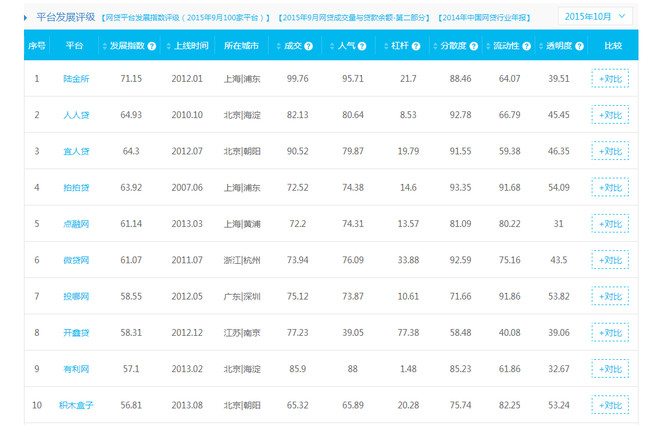Open platform link 开鑫贷
The height and width of the screenshot is (425, 660).
click(x=76, y=333)
